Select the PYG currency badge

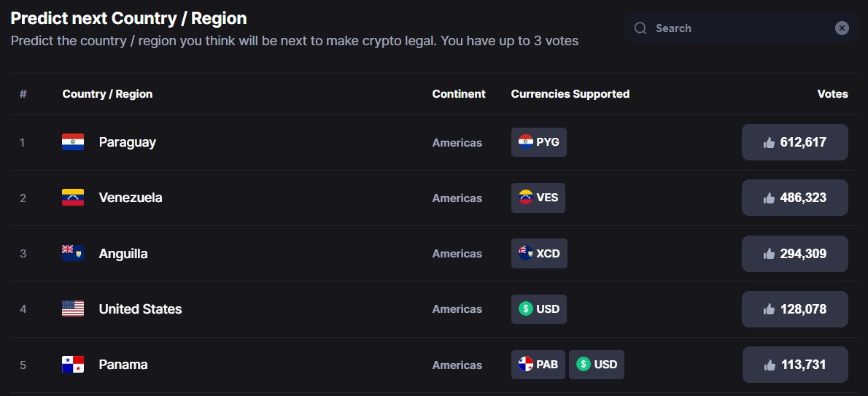tap(538, 142)
